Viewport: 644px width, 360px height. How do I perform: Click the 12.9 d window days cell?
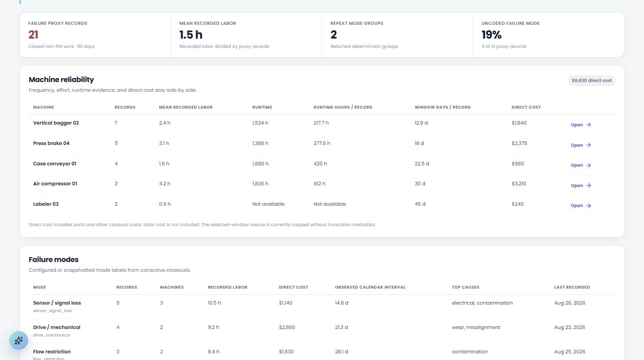coord(422,123)
